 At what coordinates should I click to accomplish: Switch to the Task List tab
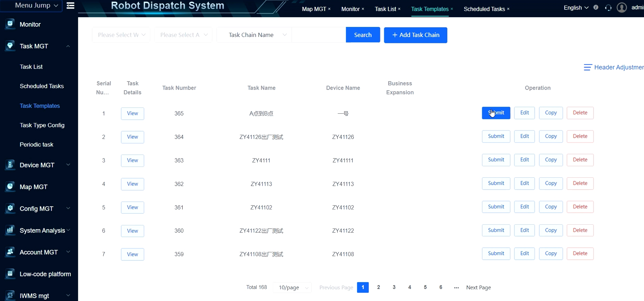385,9
